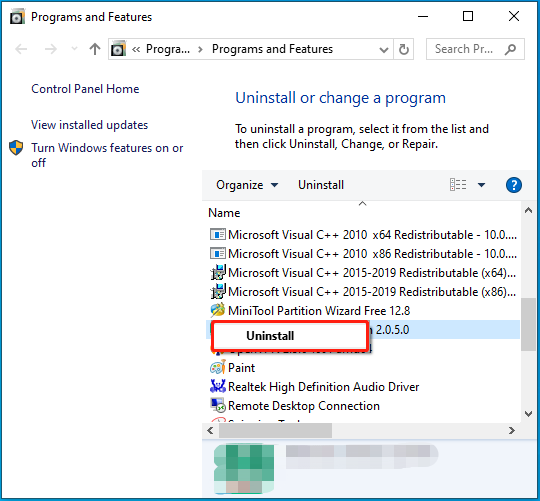This screenshot has height=501, width=540.
Task: Select the Paint program entry
Action: pyautogui.click(x=363, y=368)
